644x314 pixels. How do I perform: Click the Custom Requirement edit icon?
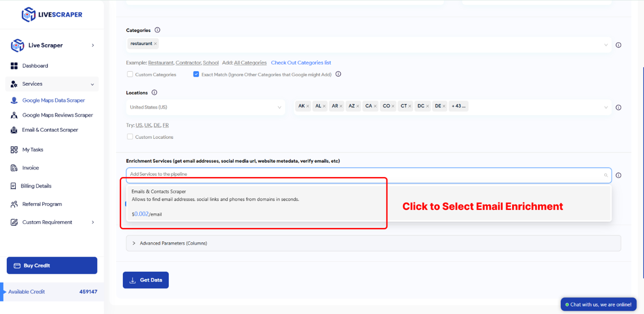click(x=14, y=222)
